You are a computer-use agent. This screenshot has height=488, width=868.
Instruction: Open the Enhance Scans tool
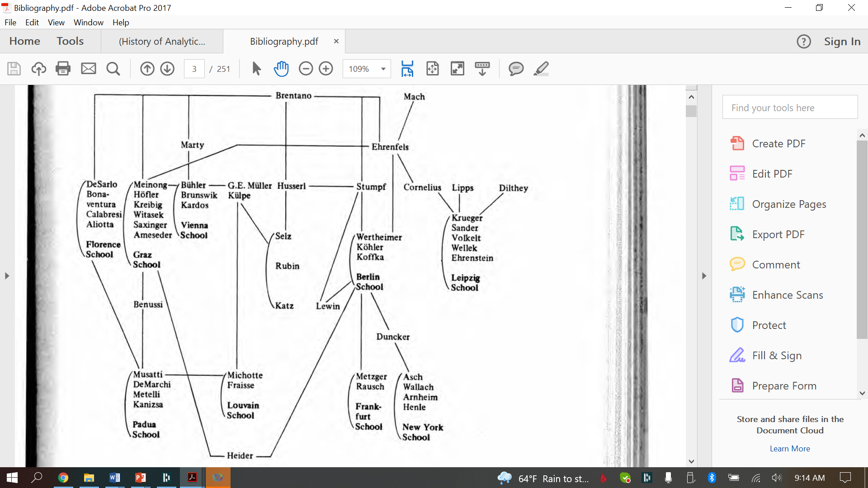(787, 295)
